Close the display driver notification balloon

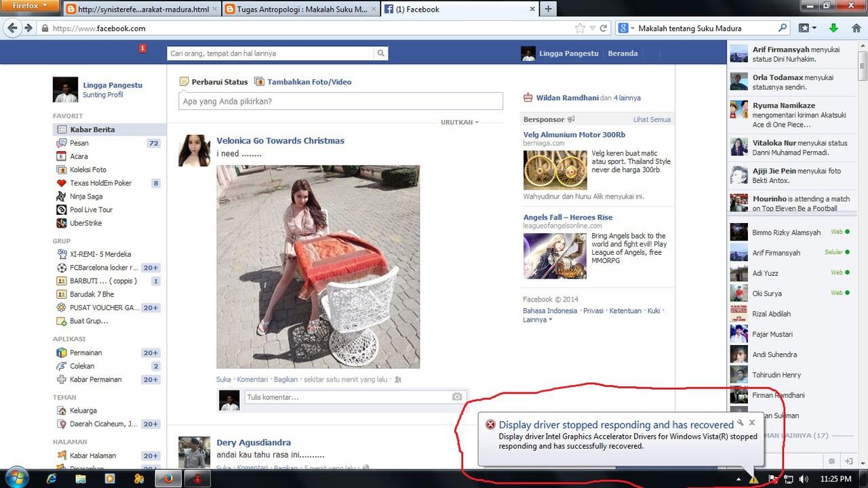point(751,422)
